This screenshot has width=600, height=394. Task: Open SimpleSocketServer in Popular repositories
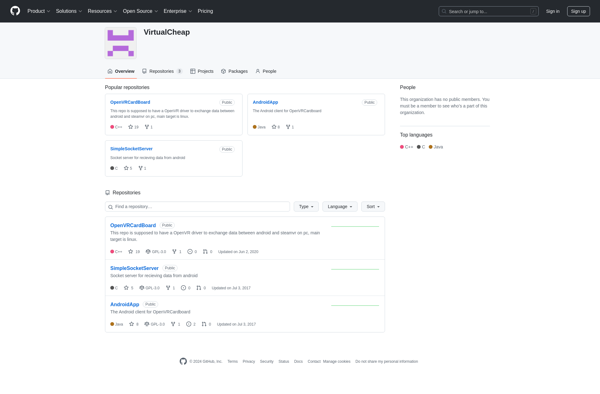point(131,149)
